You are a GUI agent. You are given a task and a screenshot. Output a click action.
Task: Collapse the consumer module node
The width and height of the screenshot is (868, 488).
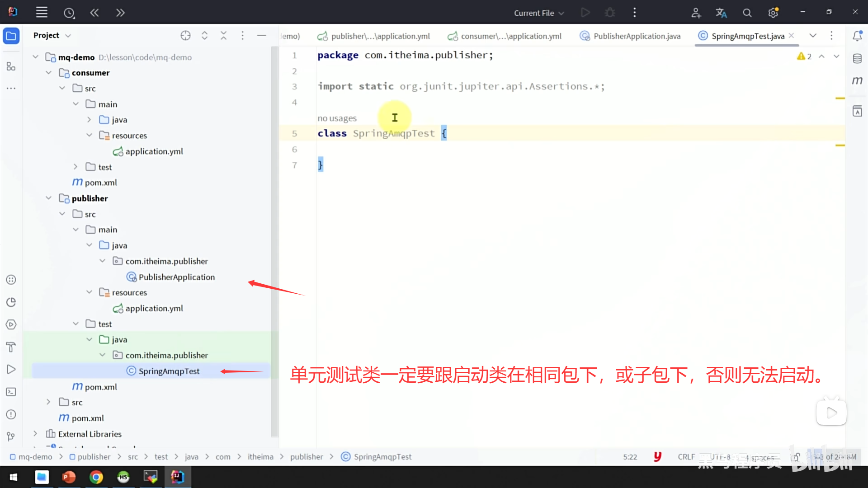click(49, 73)
